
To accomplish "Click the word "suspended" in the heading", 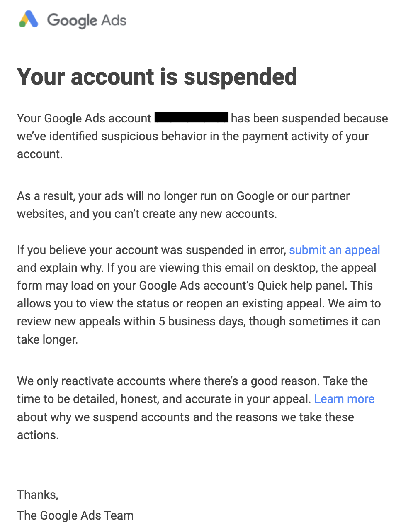I will [x=241, y=77].
